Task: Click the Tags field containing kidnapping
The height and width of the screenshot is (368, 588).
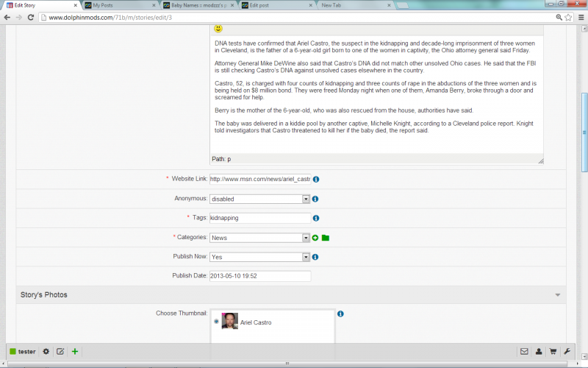Action: [260, 218]
